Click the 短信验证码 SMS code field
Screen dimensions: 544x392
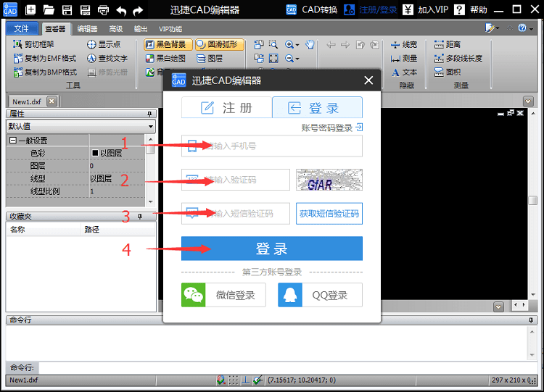(x=236, y=214)
